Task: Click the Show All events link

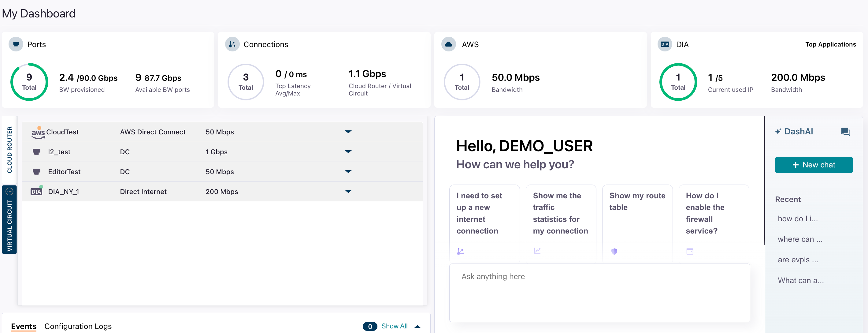Action: [x=394, y=326]
